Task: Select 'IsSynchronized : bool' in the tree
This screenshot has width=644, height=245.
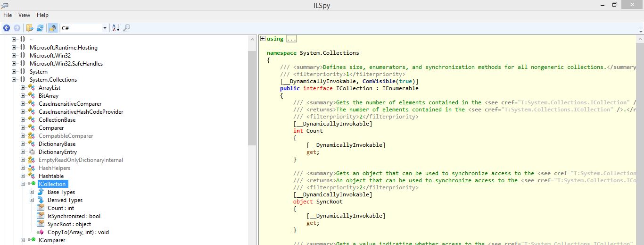Action: [x=74, y=216]
